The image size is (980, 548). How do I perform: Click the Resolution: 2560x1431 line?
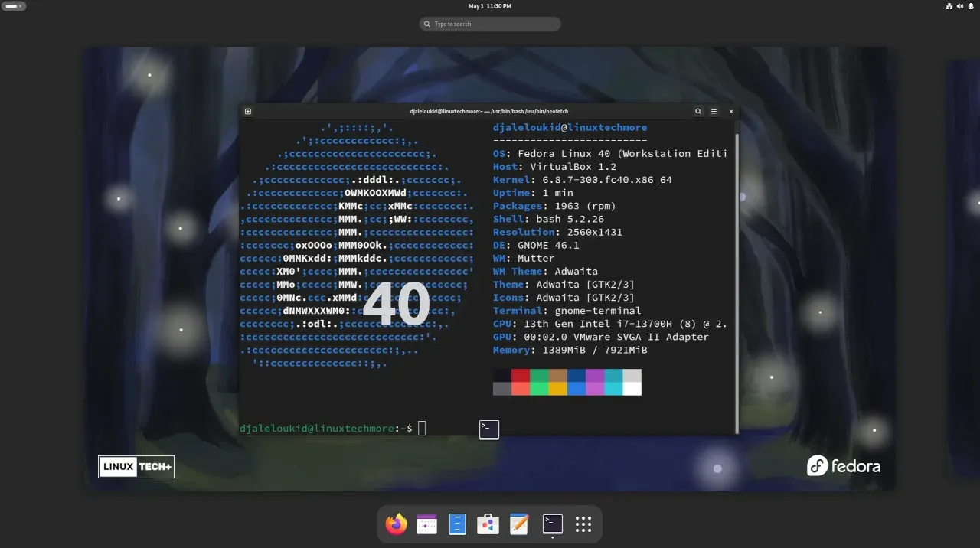pyautogui.click(x=557, y=232)
